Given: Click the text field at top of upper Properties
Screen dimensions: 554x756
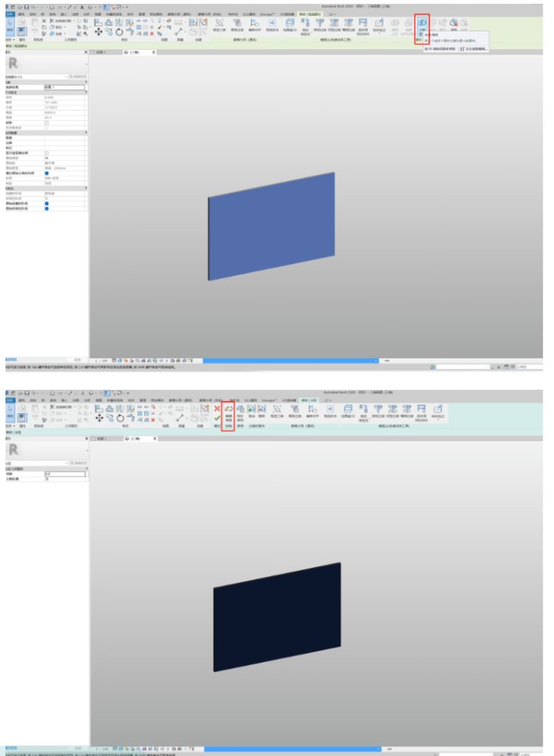Looking at the screenshot, I should click(x=64, y=87).
